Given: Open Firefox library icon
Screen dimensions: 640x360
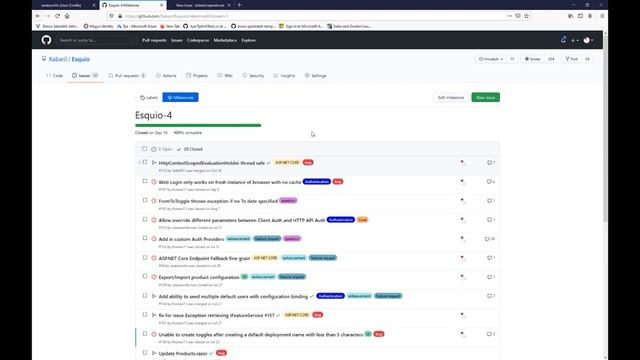Looking at the screenshot, I should coord(571,16).
